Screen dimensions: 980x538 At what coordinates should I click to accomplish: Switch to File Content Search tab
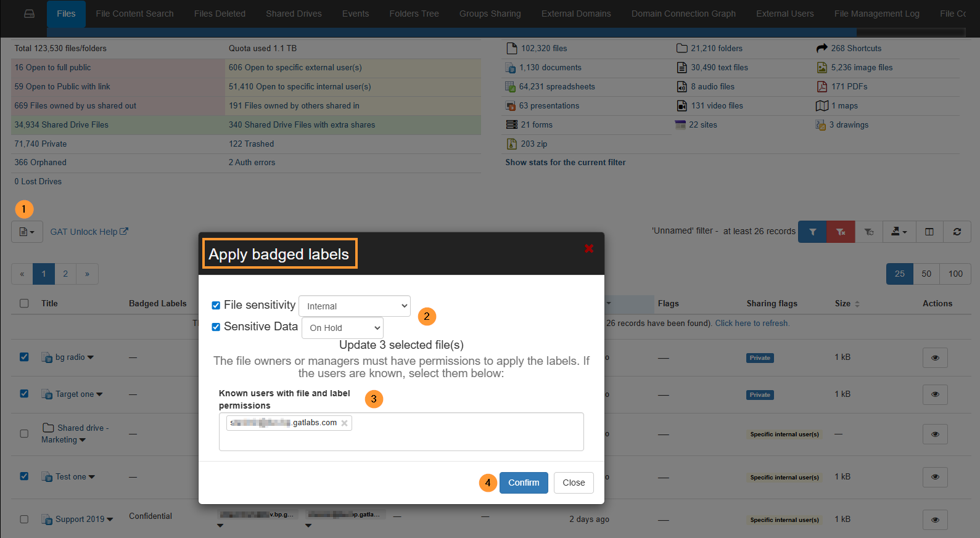(134, 14)
